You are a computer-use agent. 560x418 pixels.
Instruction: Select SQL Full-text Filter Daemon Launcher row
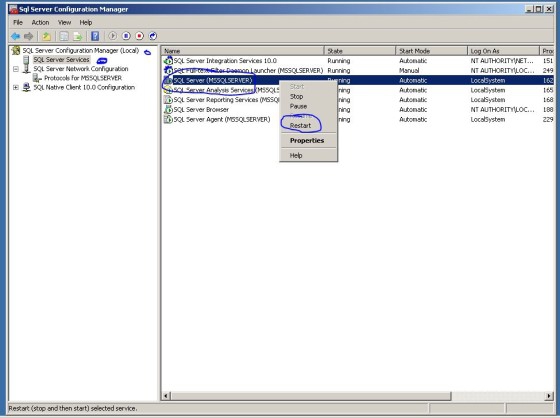[x=358, y=70]
